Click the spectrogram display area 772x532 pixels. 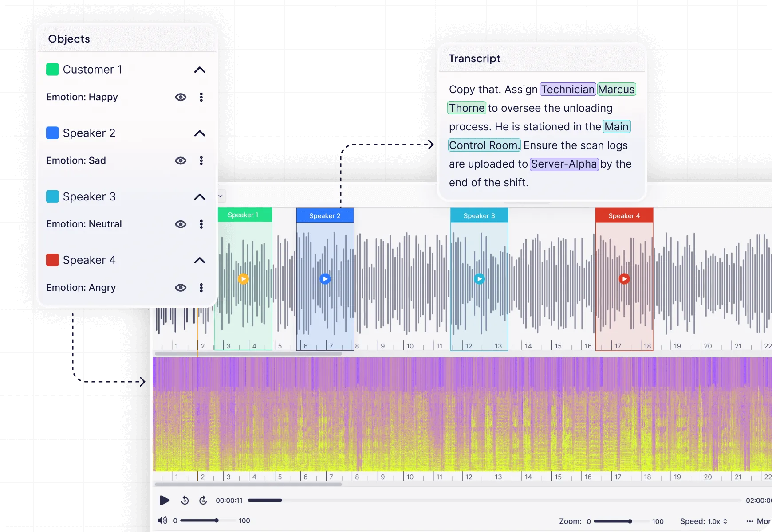[x=462, y=415]
